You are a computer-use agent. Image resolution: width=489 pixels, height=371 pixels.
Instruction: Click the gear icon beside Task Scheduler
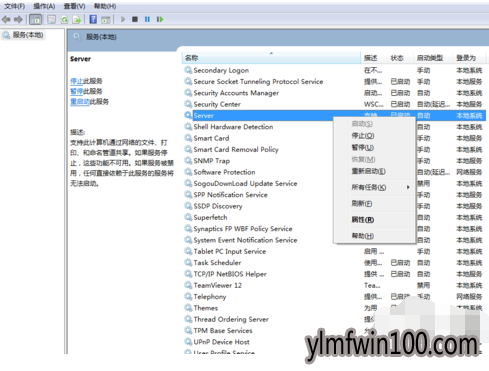tap(188, 263)
